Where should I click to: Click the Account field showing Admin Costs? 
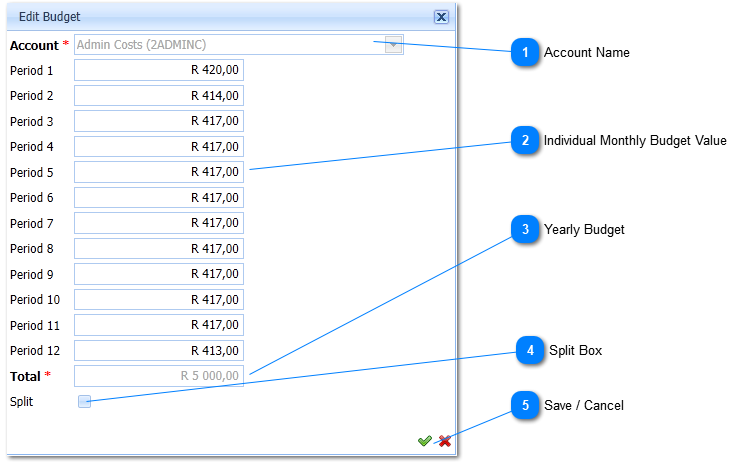239,45
